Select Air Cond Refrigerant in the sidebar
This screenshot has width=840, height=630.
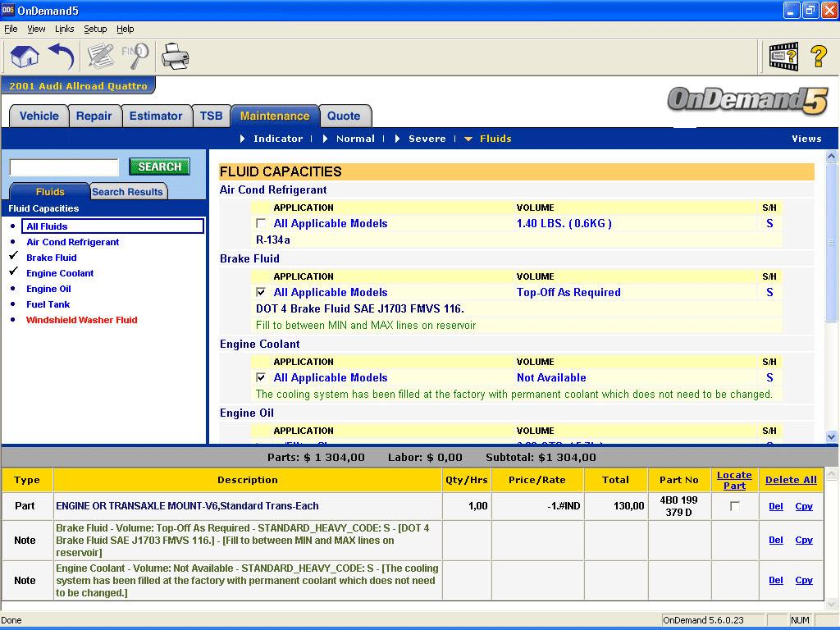(73, 242)
